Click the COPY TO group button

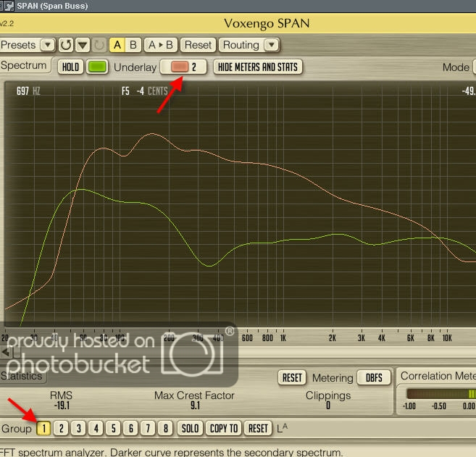pyautogui.click(x=224, y=429)
